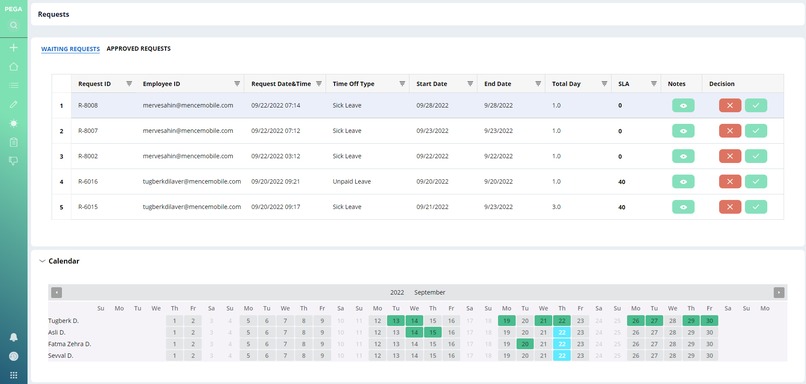Image resolution: width=806 pixels, height=384 pixels.
Task: Select Tugberk D. green day 30
Action: point(709,321)
